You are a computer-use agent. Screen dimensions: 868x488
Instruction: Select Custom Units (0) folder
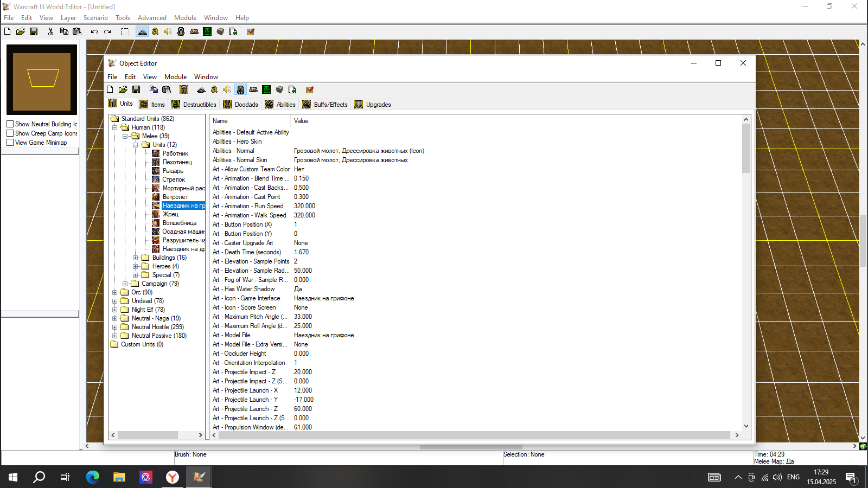pos(142,344)
